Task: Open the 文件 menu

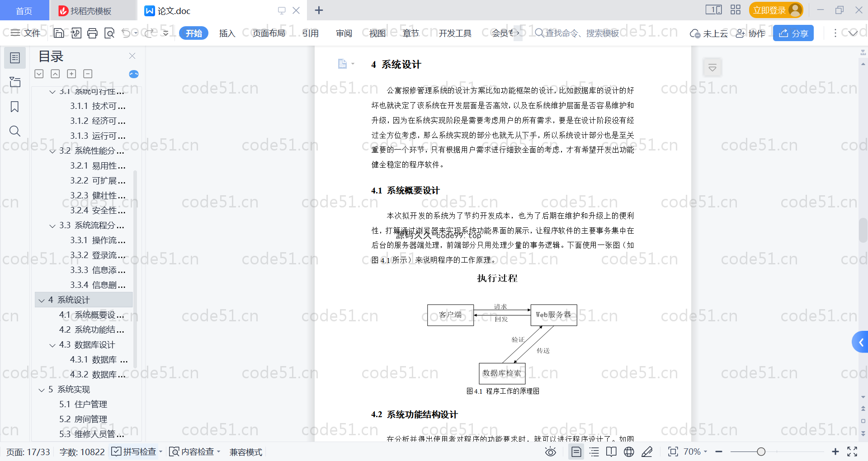Action: [26, 33]
